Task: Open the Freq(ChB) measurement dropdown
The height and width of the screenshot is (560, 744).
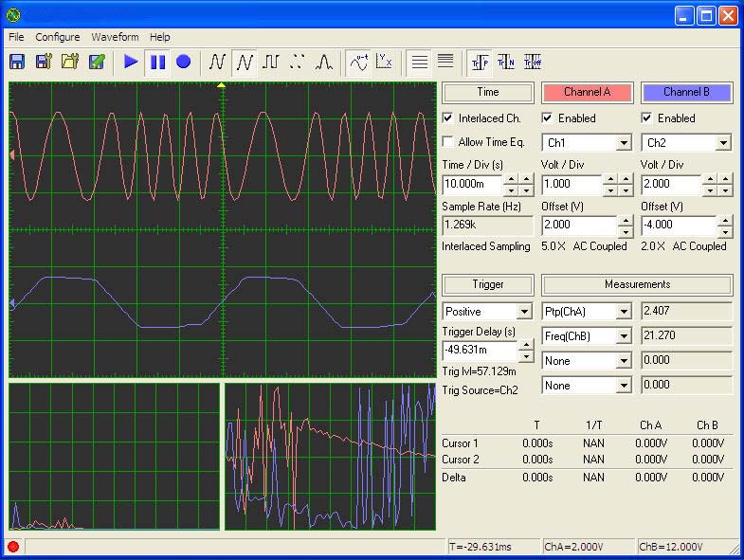Action: pos(624,336)
